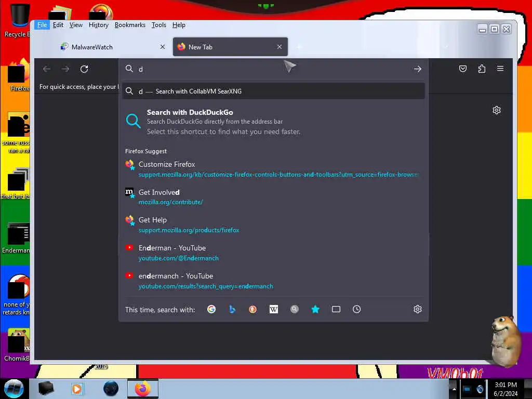Open the View menu
This screenshot has width=532, height=399.
click(x=76, y=25)
